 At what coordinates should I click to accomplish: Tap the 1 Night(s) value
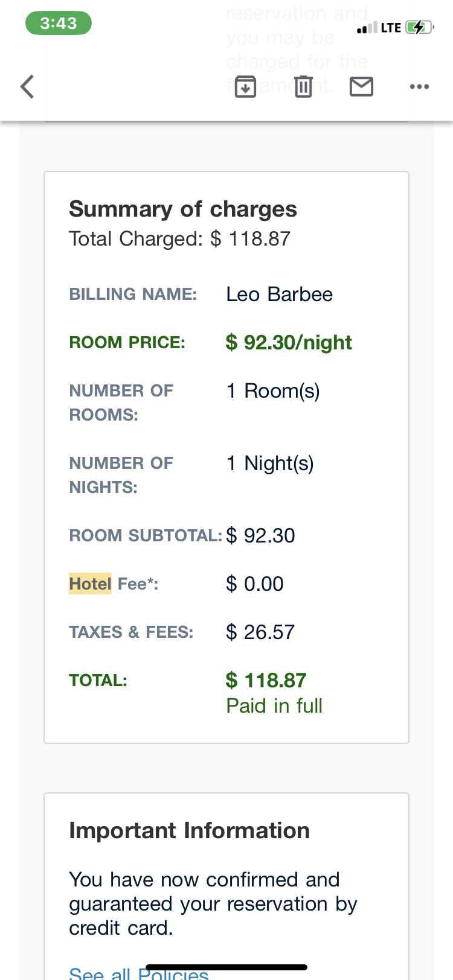coord(270,463)
